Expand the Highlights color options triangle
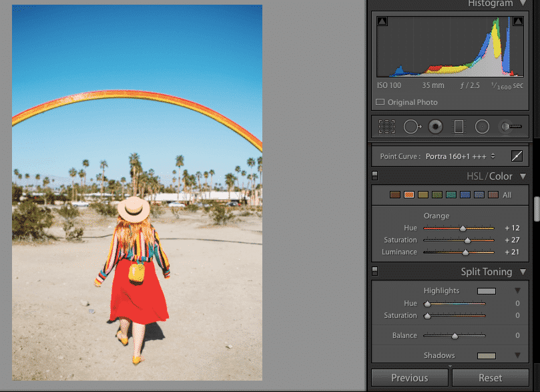 tap(517, 291)
